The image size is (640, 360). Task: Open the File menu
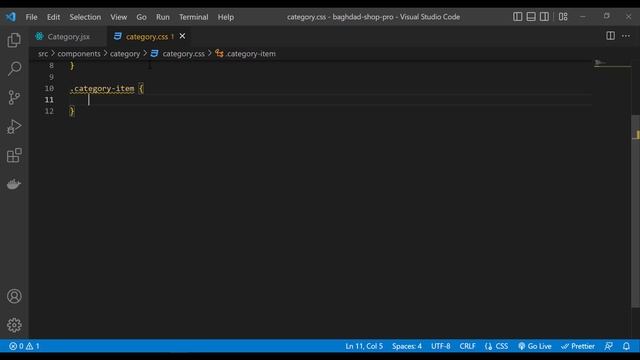[31, 17]
